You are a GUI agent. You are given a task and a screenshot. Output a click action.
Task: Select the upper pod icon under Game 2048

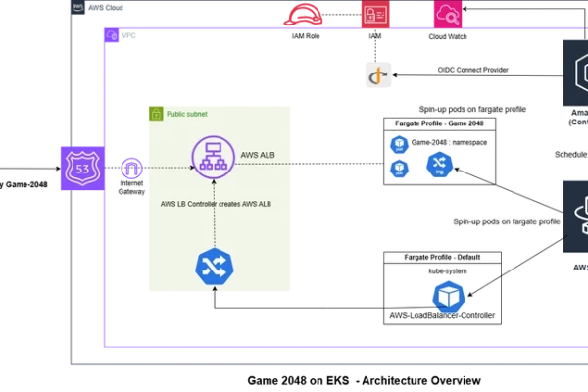(398, 145)
